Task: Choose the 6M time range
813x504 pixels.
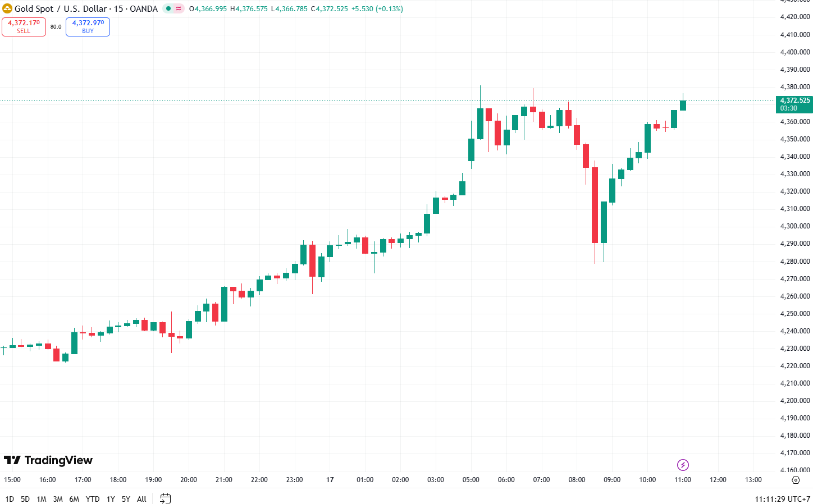Action: [74, 499]
